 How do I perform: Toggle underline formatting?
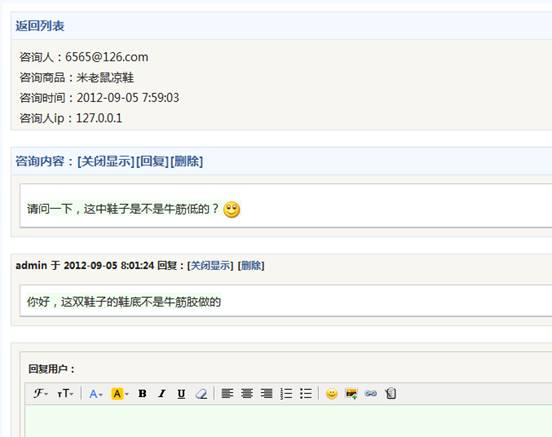181,394
